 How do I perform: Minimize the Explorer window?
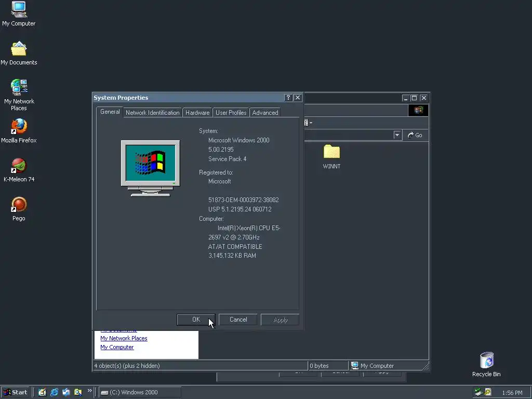(406, 98)
